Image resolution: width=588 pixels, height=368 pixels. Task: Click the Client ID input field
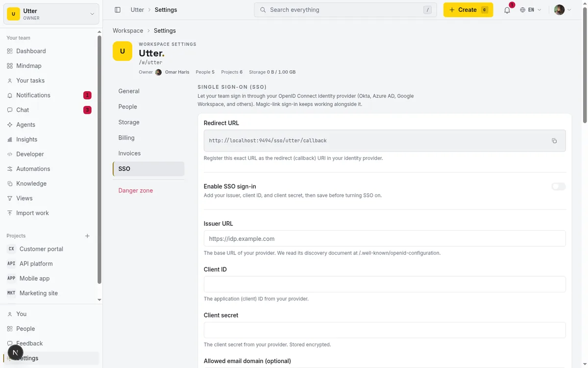[385, 284]
